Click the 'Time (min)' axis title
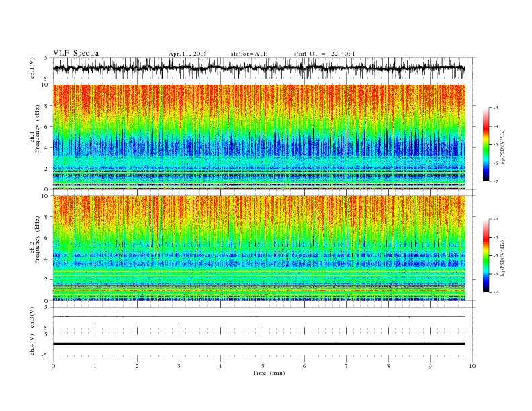Image resolution: width=532 pixels, height=411 pixels. (x=269, y=373)
